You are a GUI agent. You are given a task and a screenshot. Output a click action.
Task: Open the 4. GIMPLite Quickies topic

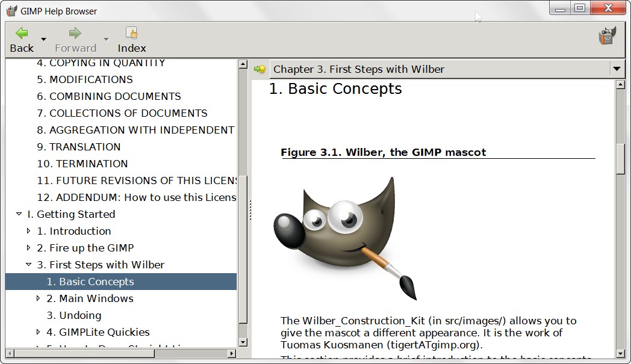(x=98, y=333)
